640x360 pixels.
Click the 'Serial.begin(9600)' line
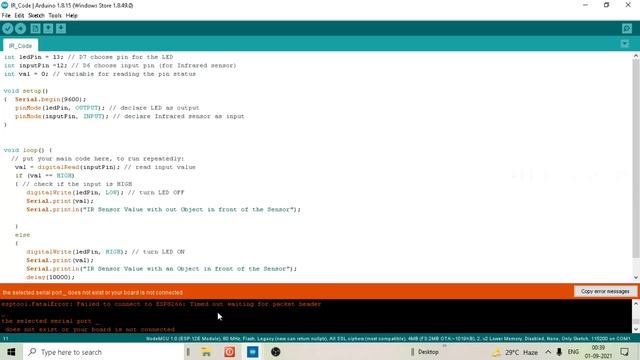click(51, 99)
